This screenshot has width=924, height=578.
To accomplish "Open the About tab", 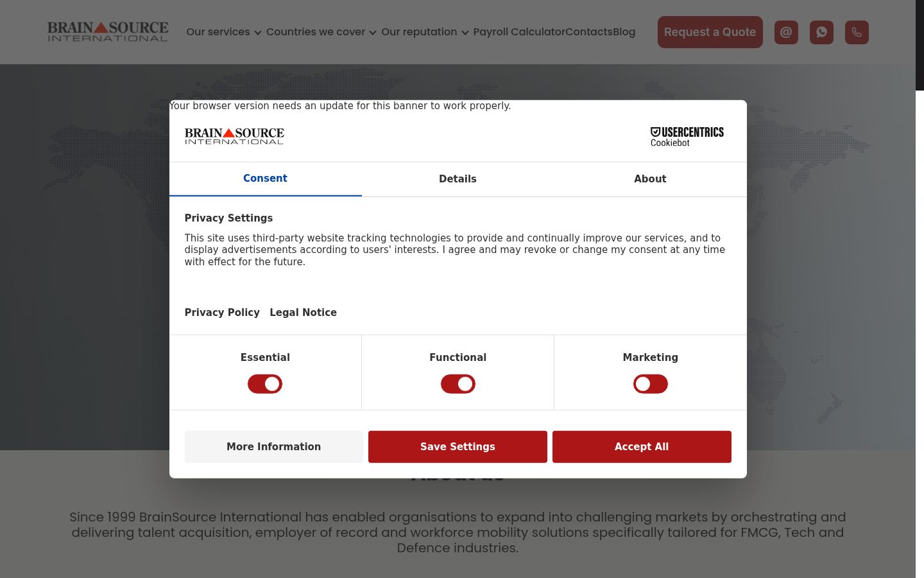I will point(650,179).
